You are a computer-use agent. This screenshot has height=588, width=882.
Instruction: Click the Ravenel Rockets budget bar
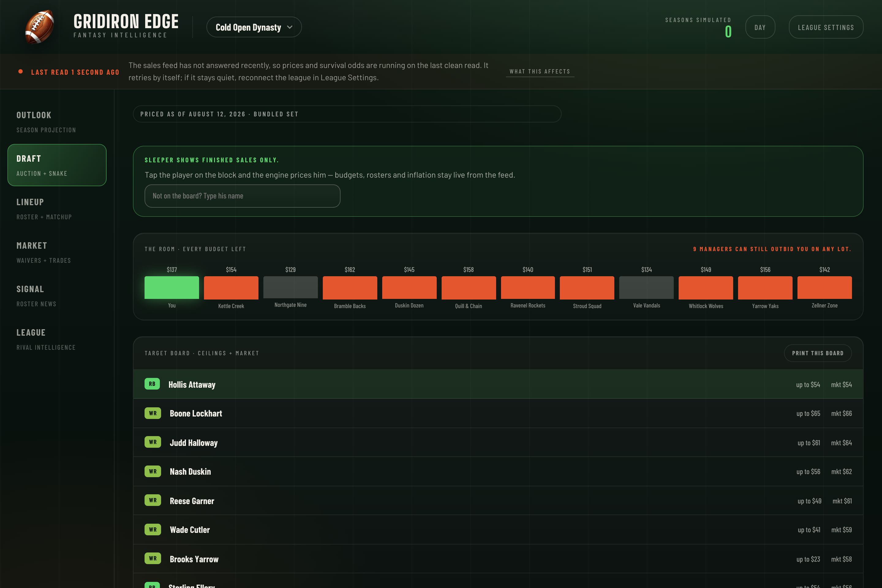tap(528, 288)
